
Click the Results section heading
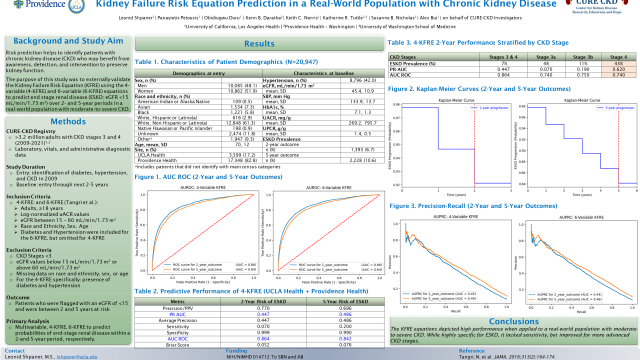tap(259, 44)
